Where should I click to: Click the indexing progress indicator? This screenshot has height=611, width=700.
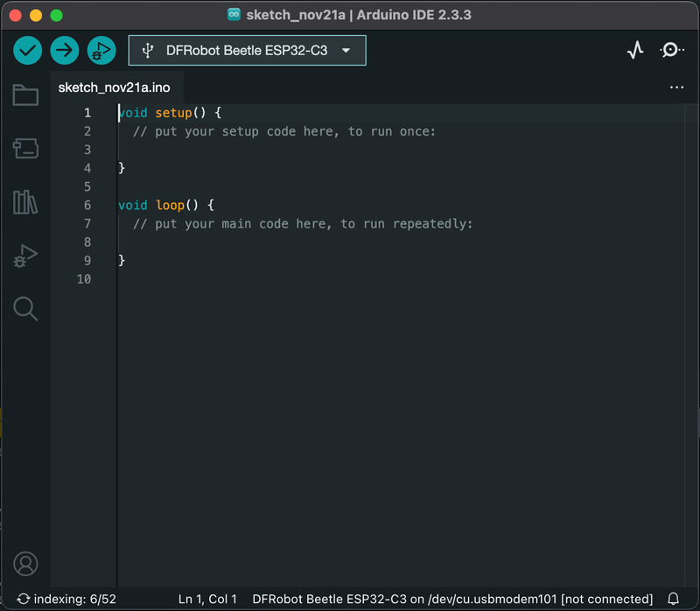66,600
